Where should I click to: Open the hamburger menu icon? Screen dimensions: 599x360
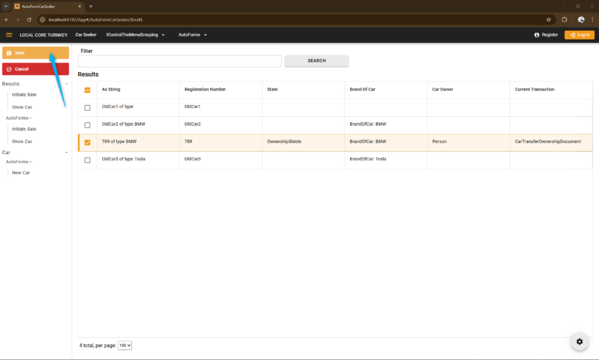[9, 35]
